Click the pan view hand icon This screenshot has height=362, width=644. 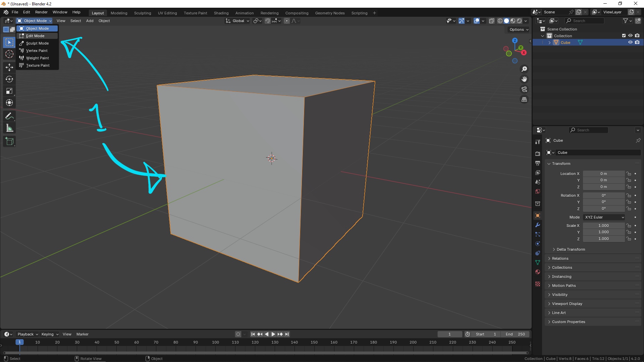[524, 79]
